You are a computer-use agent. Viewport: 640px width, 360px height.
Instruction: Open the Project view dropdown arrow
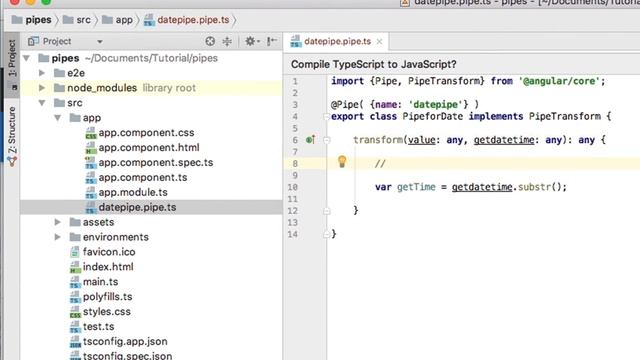[x=100, y=42]
